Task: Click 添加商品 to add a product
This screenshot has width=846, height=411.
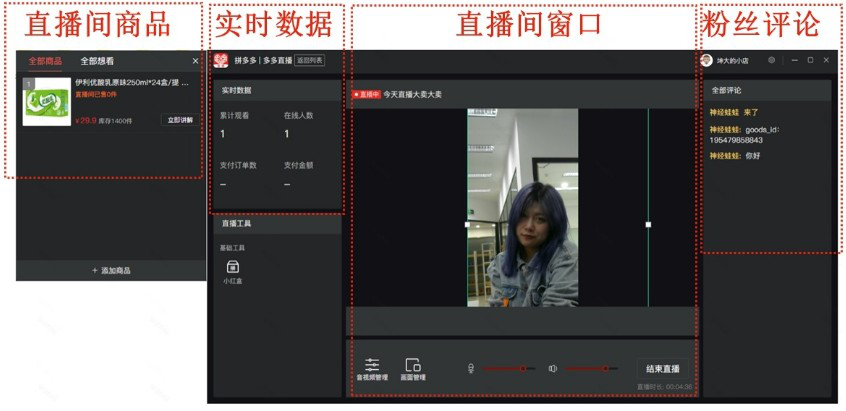Action: point(111,270)
